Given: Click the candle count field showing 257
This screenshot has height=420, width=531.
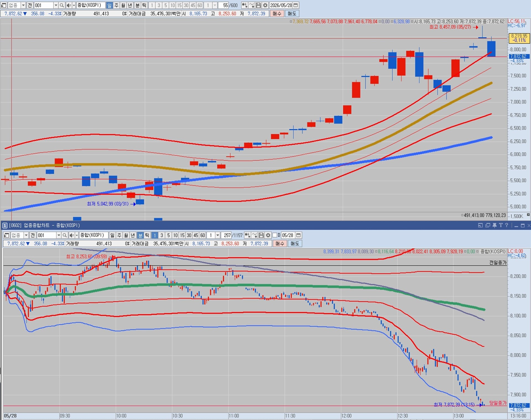Looking at the screenshot, I should (x=227, y=235).
